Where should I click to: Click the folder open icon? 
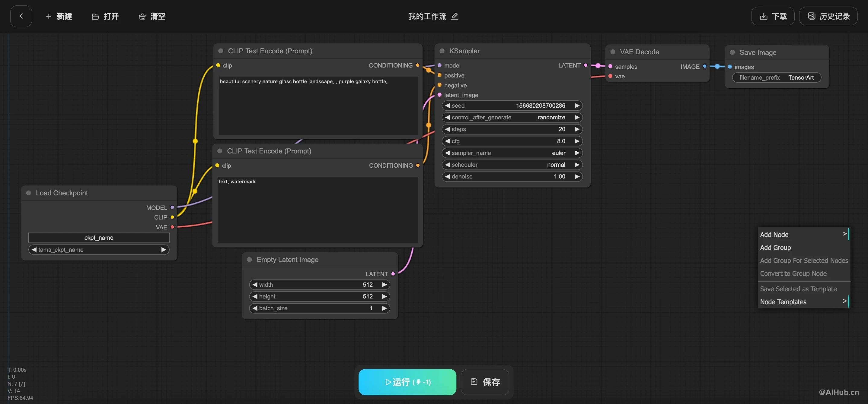95,17
